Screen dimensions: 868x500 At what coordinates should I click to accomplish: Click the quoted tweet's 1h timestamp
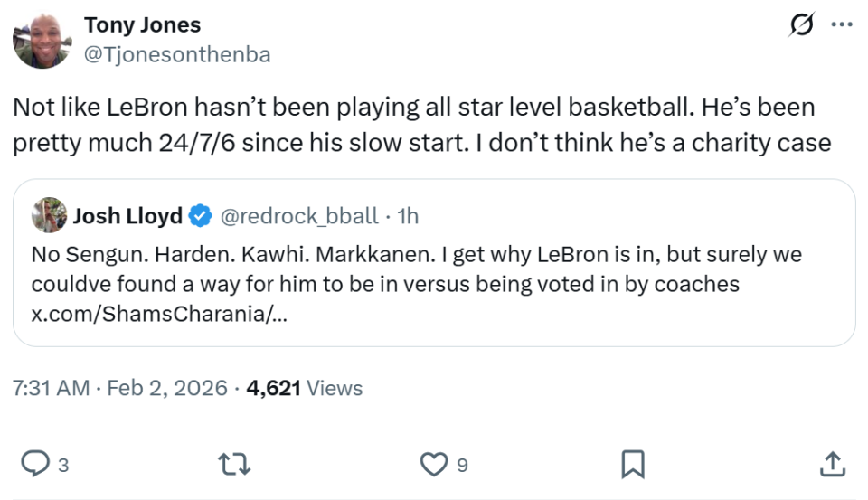pos(409,217)
